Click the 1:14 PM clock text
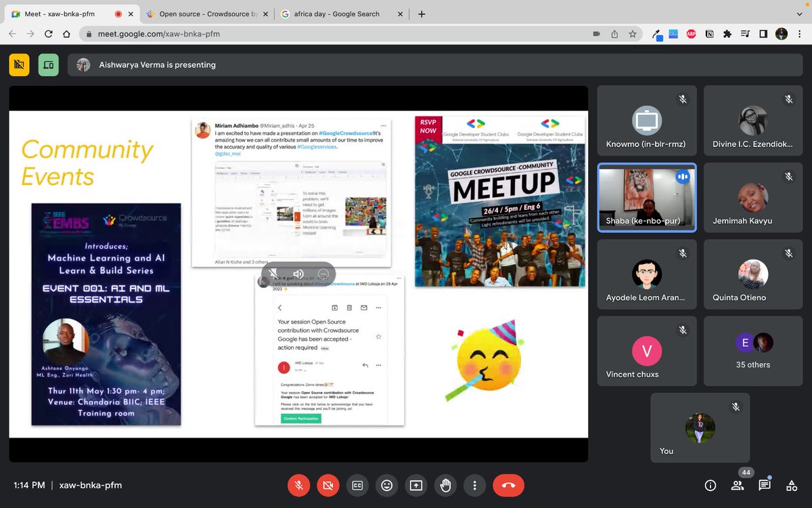Image resolution: width=812 pixels, height=508 pixels. point(29,485)
